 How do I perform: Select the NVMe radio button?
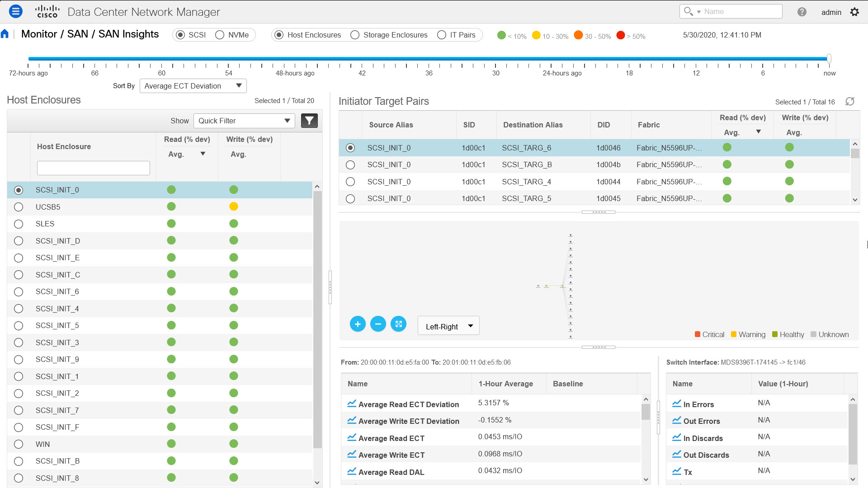pos(221,34)
